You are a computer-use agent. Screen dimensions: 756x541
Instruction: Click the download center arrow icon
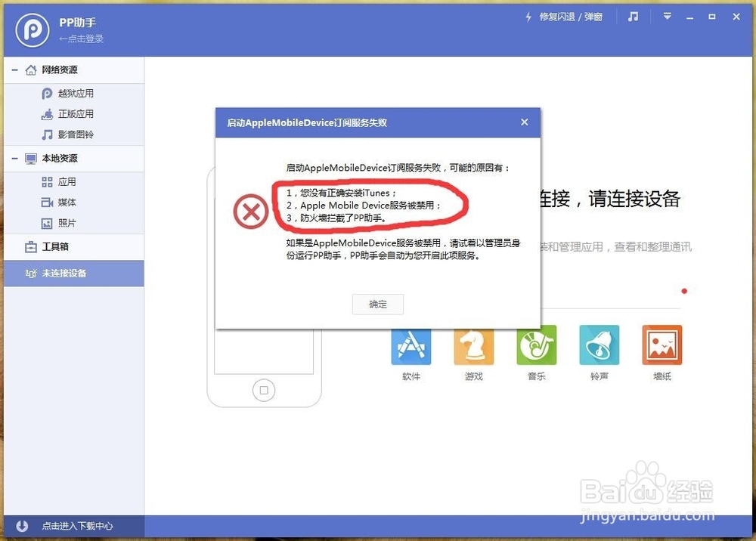point(22,526)
